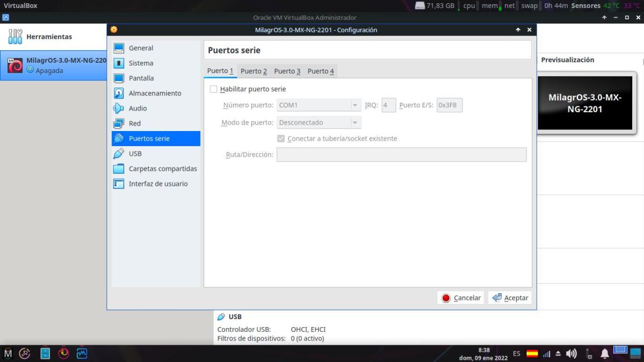Click the IRQ number field

pyautogui.click(x=388, y=105)
